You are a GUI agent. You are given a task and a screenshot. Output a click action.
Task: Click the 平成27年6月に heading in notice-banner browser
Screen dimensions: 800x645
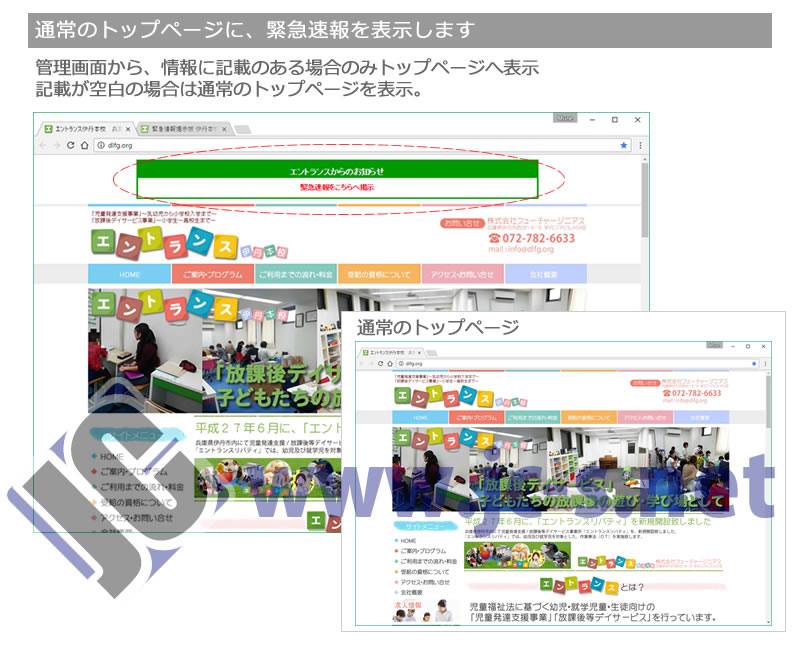coord(268,426)
